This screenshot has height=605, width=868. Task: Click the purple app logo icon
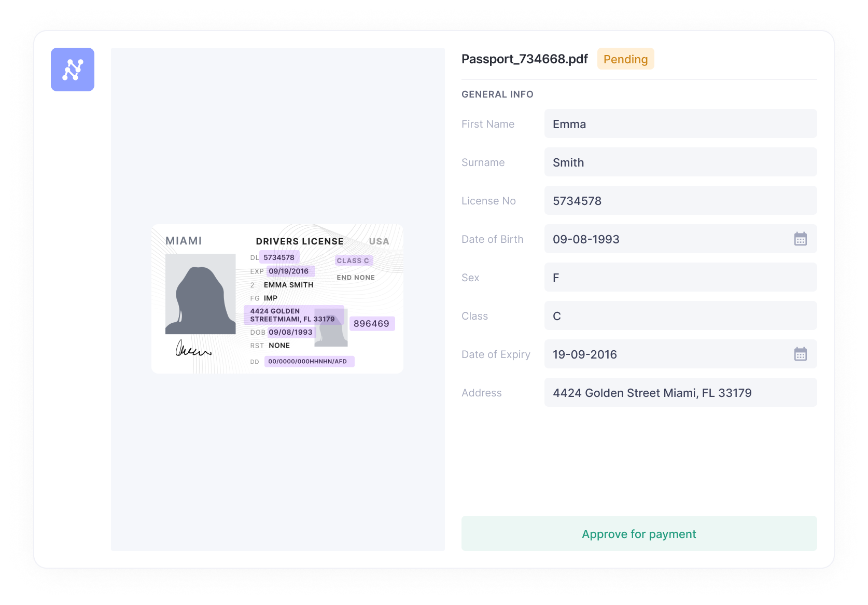[x=73, y=70]
